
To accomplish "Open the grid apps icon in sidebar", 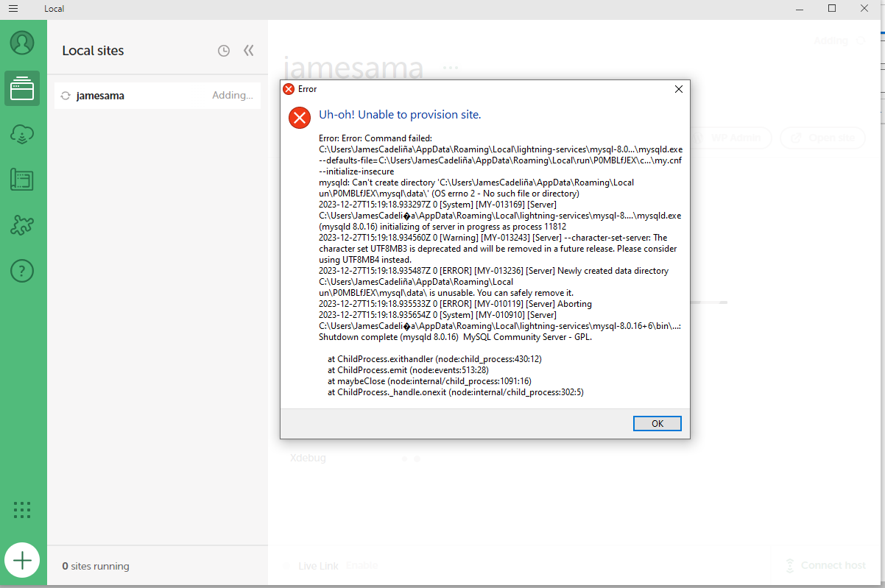I will [22, 509].
